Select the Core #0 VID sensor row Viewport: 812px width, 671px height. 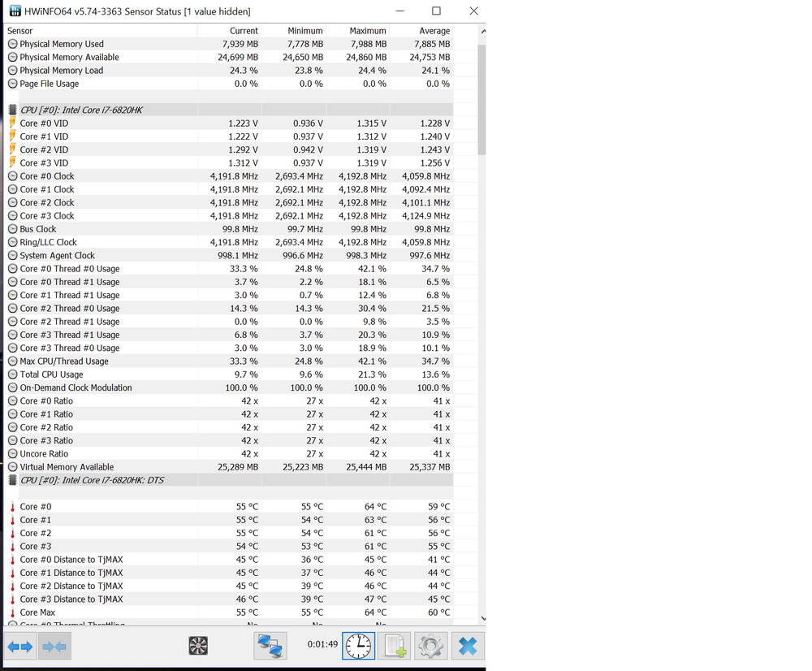coord(44,123)
